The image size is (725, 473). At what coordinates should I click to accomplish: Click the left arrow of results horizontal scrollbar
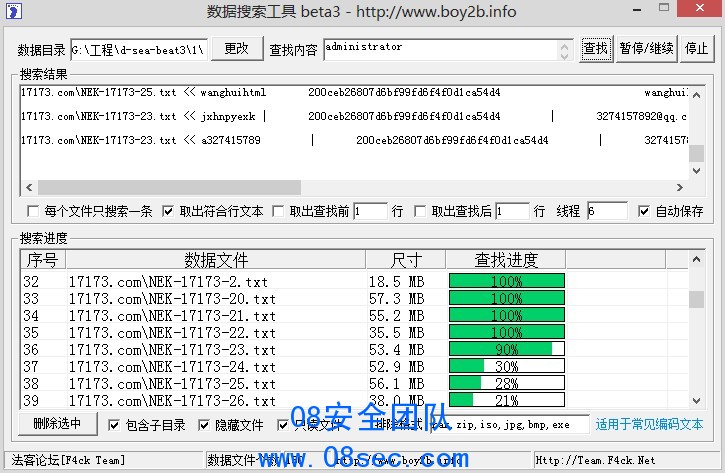29,187
